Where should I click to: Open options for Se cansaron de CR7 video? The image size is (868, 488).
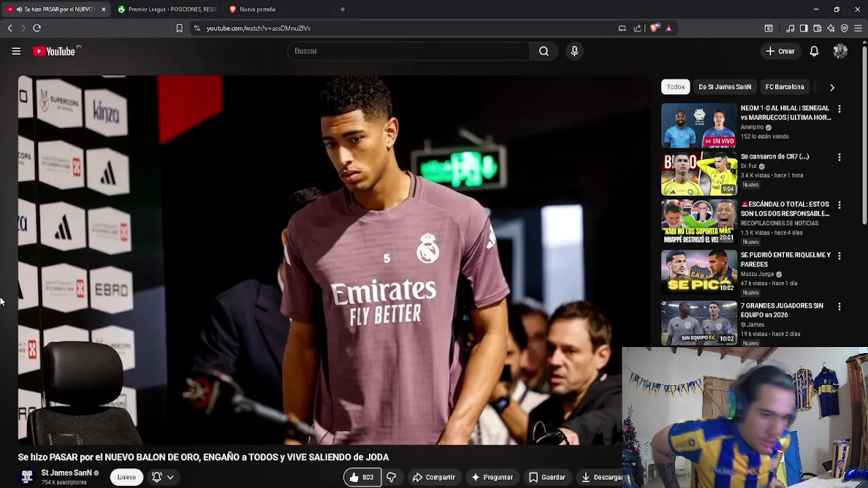tap(840, 157)
